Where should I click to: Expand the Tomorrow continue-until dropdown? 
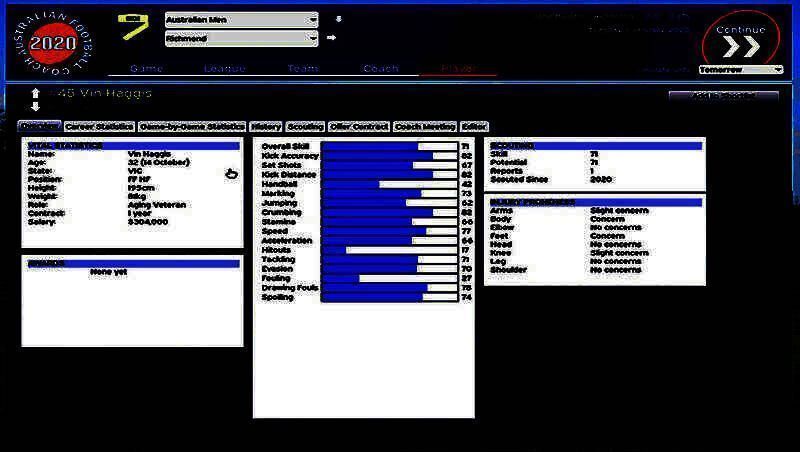[740, 70]
